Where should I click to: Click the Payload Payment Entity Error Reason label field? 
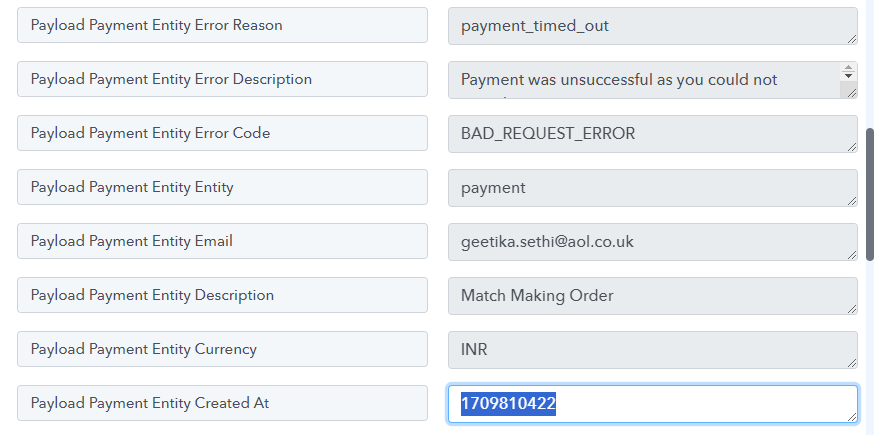(222, 25)
